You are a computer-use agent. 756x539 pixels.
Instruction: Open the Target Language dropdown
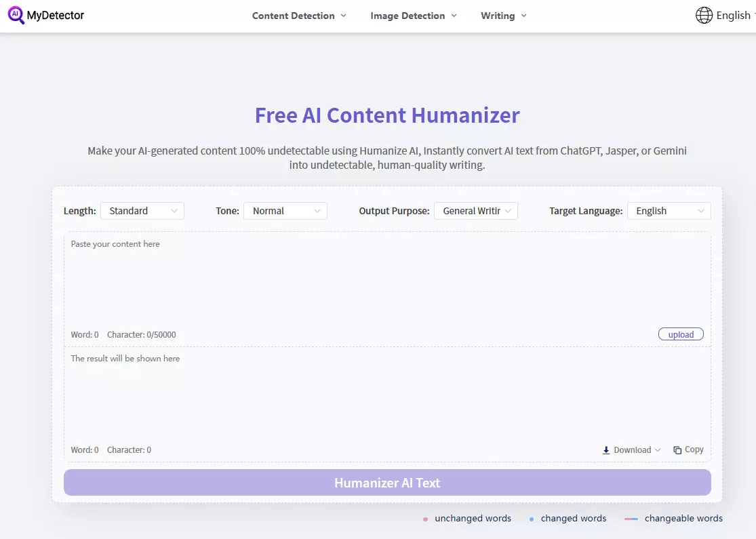click(x=669, y=210)
